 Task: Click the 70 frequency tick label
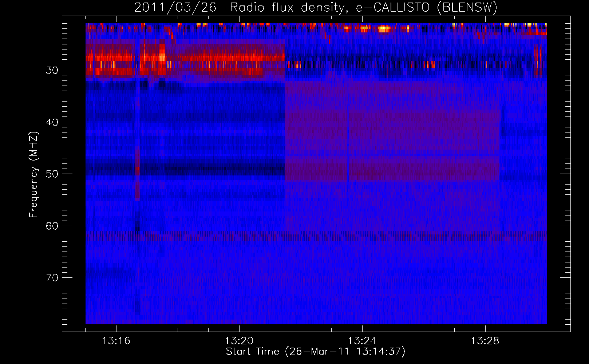tap(52, 278)
